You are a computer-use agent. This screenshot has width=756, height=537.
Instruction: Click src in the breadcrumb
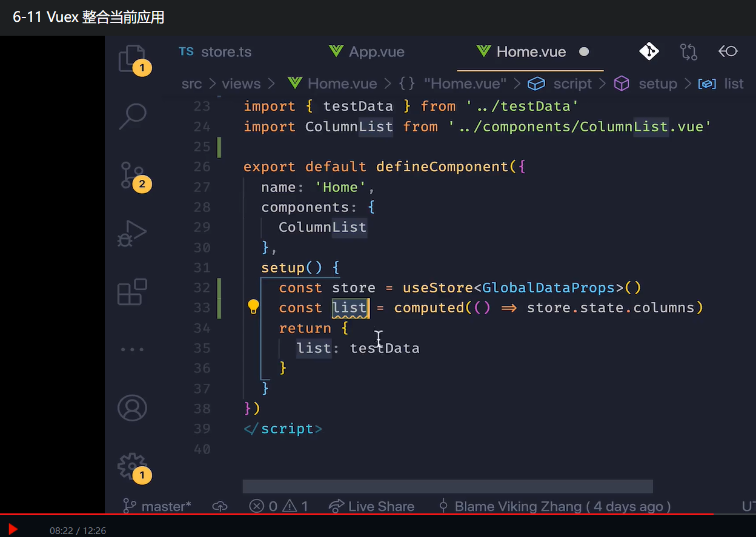(x=191, y=84)
